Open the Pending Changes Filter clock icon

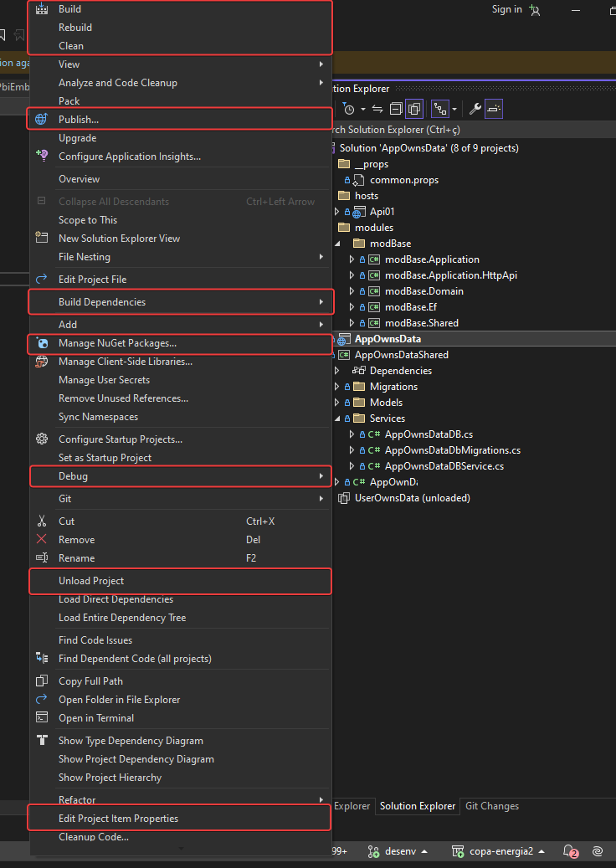pyautogui.click(x=349, y=109)
